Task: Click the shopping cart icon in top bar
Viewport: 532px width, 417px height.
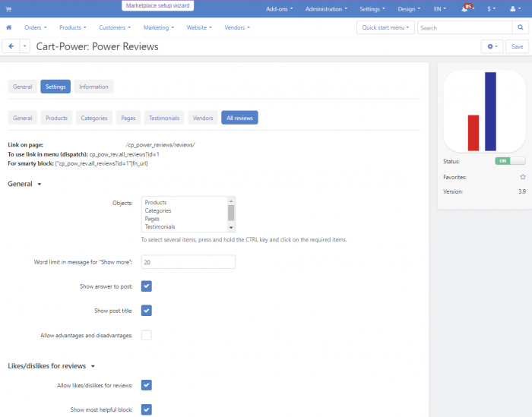Action: coord(8,9)
